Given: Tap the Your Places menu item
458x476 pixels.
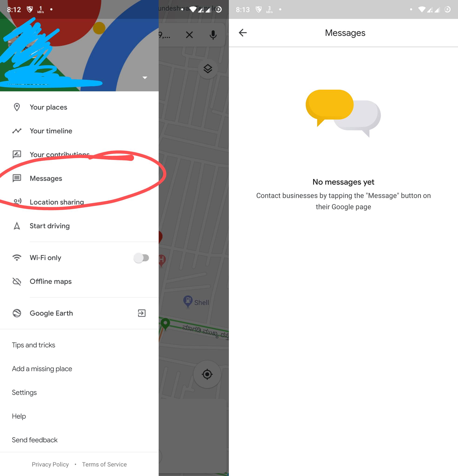Looking at the screenshot, I should [x=48, y=107].
